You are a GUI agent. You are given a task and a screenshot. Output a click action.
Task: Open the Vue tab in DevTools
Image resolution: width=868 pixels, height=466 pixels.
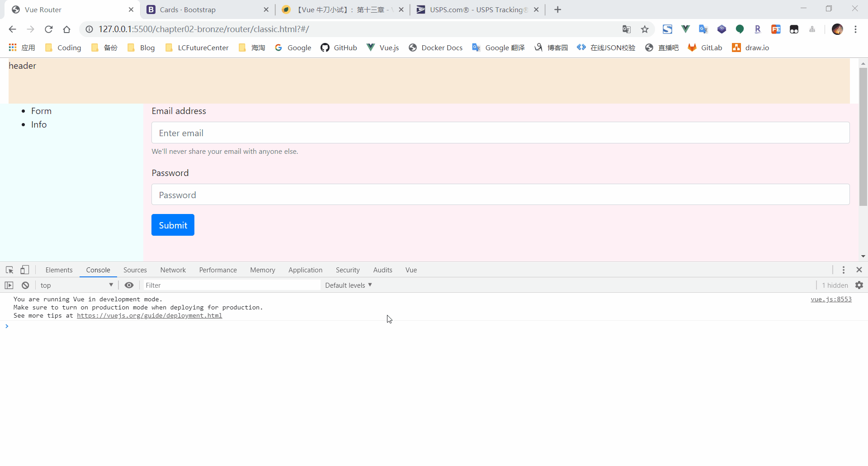pos(411,270)
